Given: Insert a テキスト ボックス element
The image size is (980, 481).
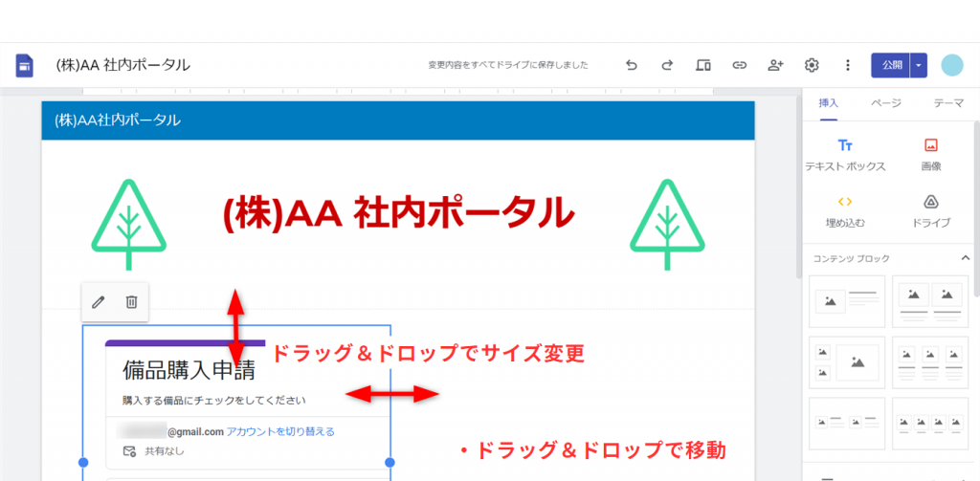Looking at the screenshot, I should pos(845,155).
